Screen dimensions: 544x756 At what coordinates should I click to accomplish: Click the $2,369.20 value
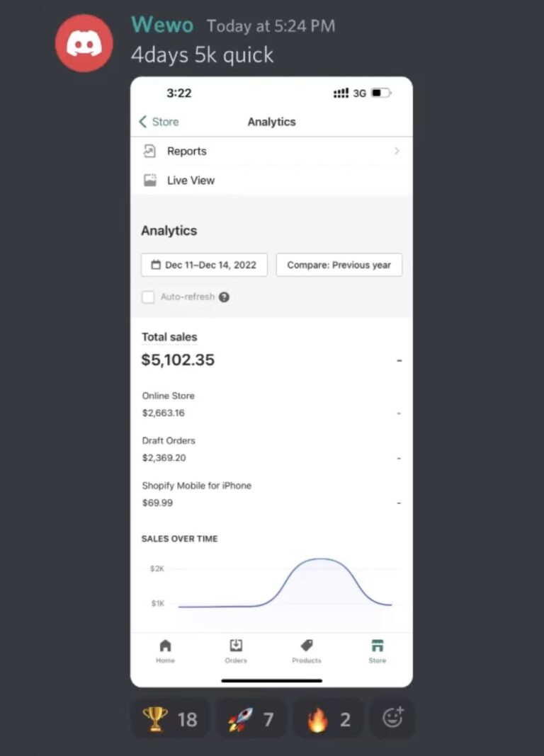(164, 457)
